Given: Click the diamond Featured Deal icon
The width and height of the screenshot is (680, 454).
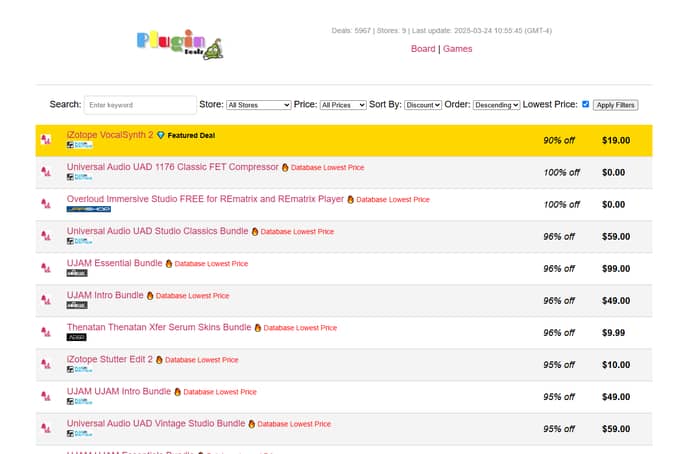Looking at the screenshot, I should click(160, 135).
